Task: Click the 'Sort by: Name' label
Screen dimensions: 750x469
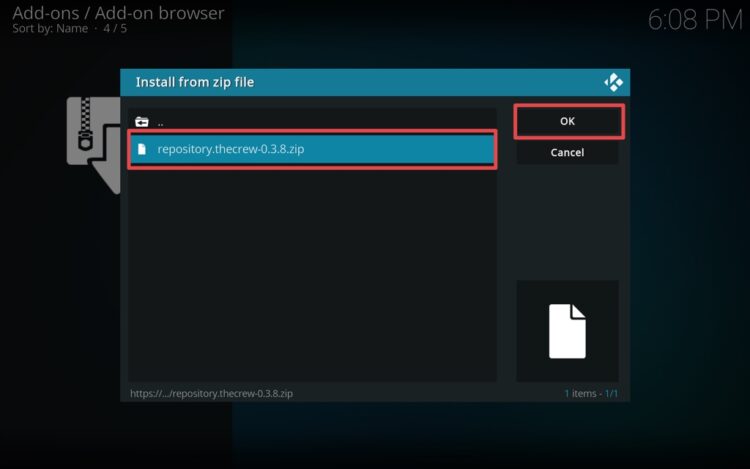Action: pos(50,29)
